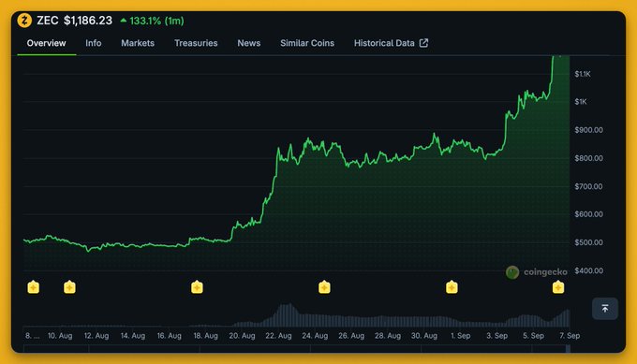
Task: Open the news marker near 10 Aug
Action: click(69, 287)
